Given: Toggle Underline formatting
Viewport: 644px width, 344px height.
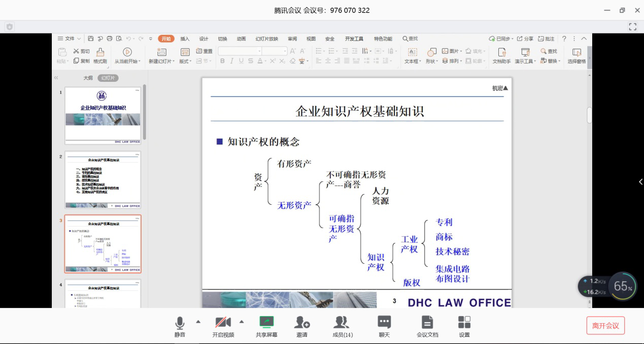Looking at the screenshot, I should [241, 61].
